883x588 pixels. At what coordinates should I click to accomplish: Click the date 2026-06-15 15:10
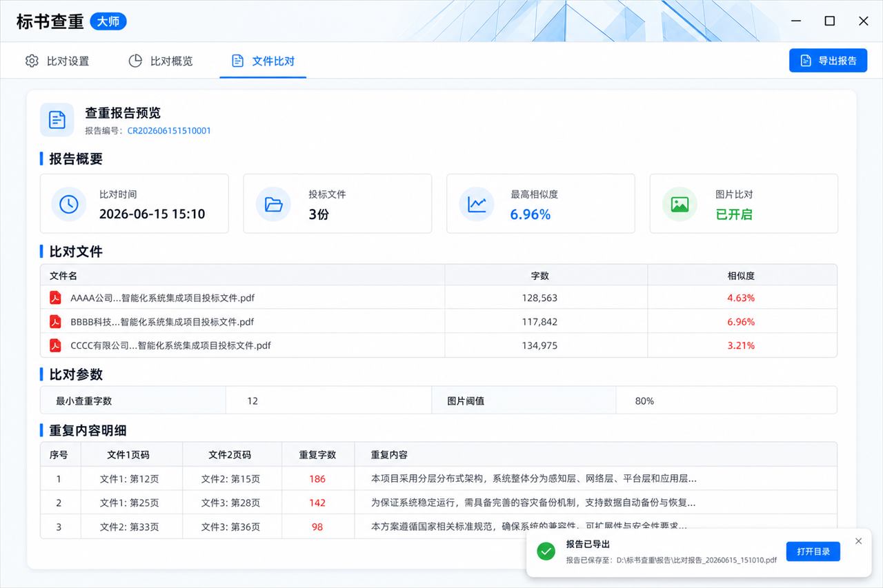(152, 214)
